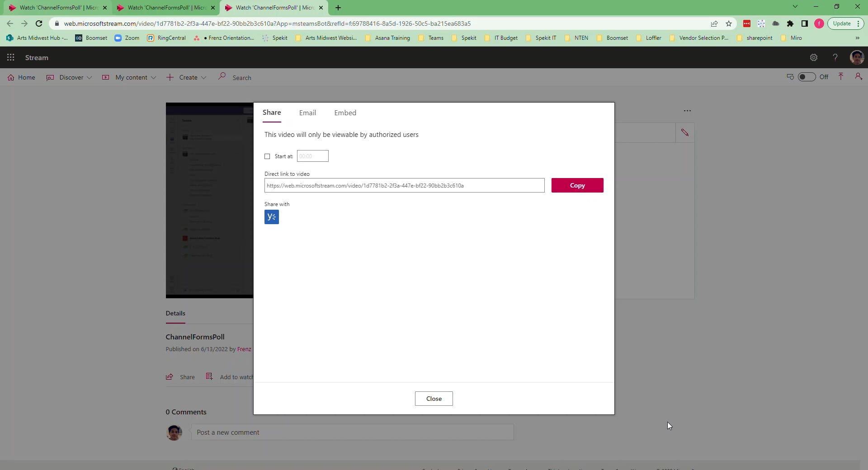Viewport: 868px width, 470px height.
Task: Select the Share tab in dialog
Action: point(272,113)
